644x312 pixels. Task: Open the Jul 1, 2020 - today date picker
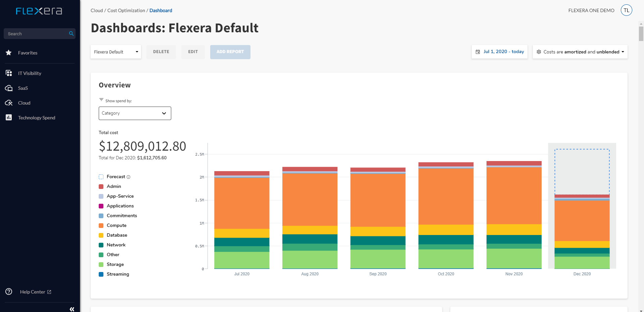coord(500,52)
